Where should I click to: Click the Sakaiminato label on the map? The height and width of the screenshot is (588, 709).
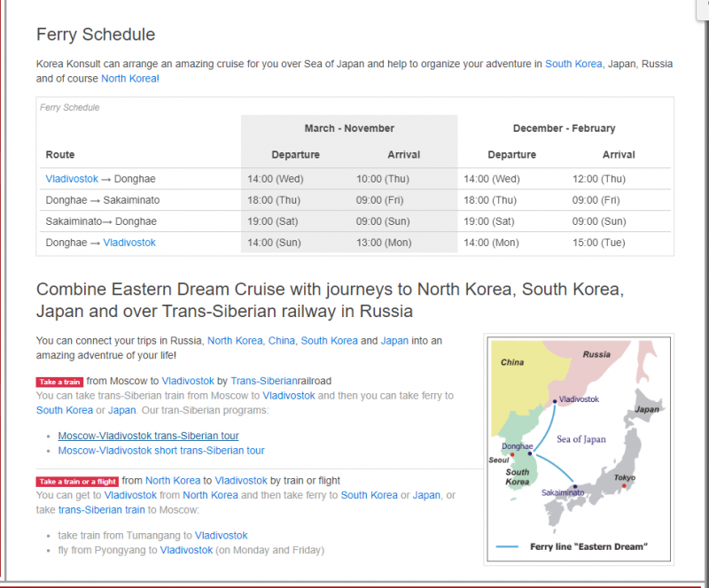point(563,492)
